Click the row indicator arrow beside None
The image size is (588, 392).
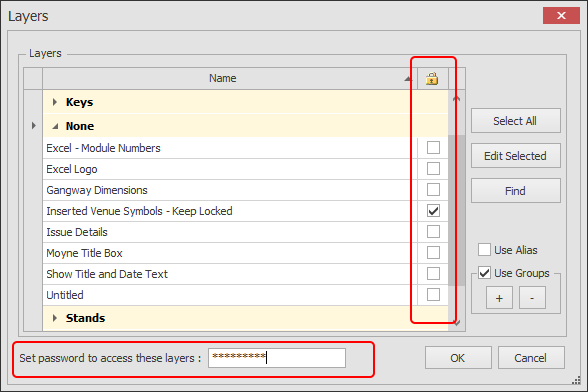coord(34,126)
